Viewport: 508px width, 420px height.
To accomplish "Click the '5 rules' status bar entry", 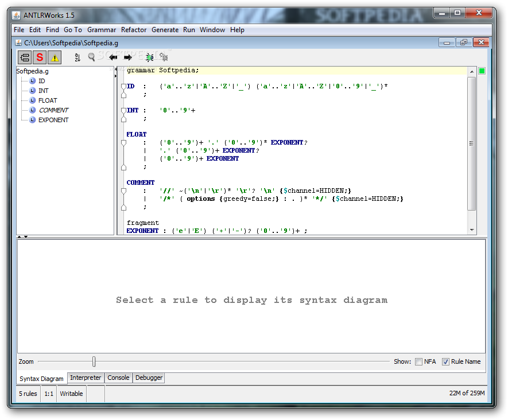I will coord(28,394).
